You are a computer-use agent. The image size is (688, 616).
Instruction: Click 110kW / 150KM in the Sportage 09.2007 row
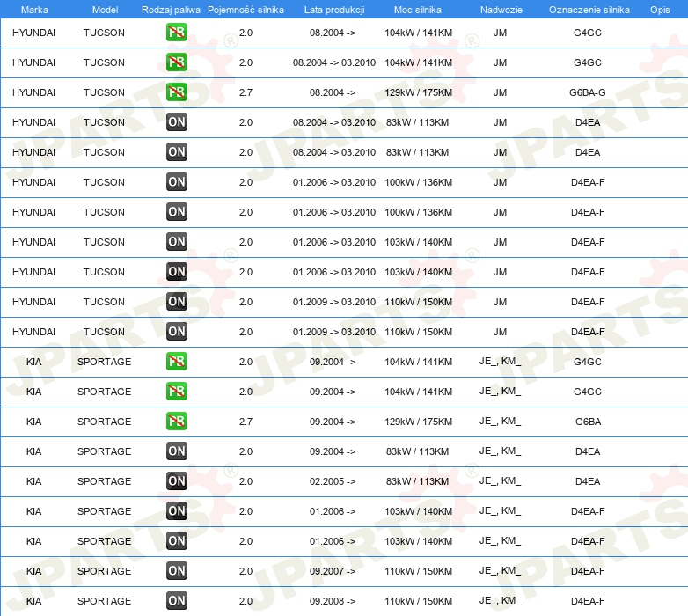tap(418, 571)
